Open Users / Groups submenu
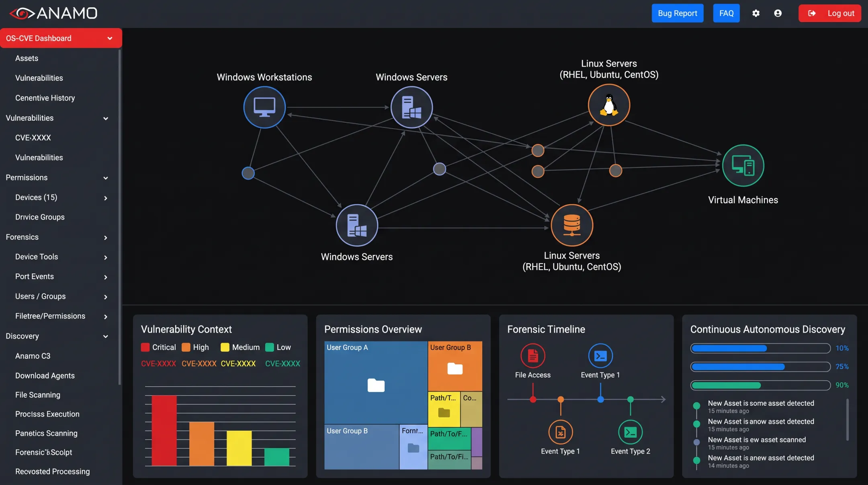 [60, 296]
